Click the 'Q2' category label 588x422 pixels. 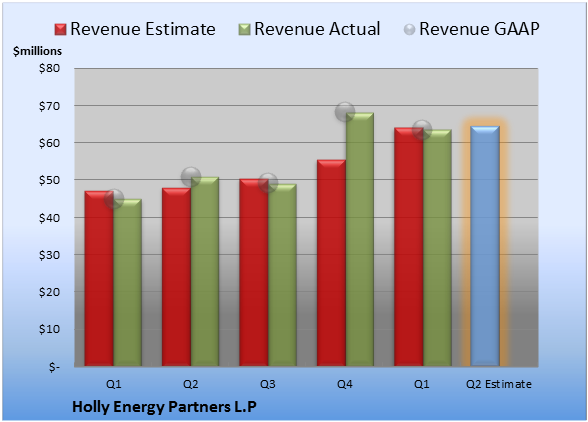click(190, 384)
